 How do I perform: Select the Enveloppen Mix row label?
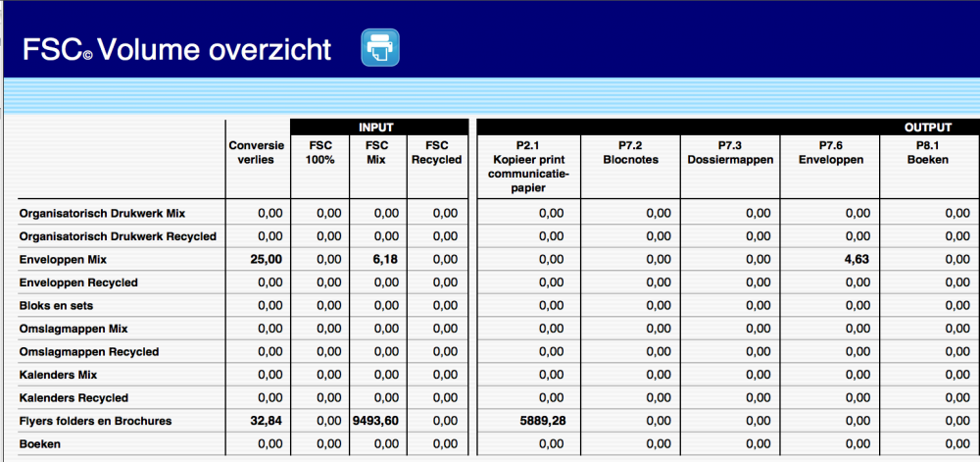[x=64, y=260]
